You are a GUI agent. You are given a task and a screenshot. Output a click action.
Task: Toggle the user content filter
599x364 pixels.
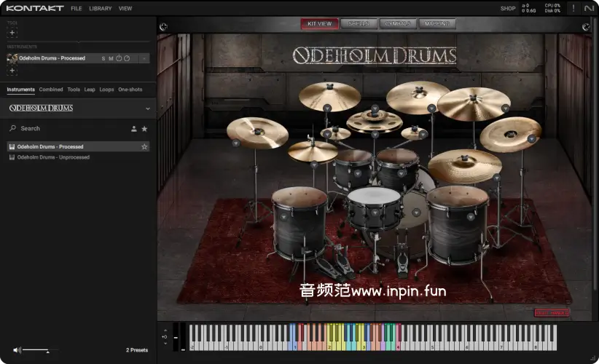pyautogui.click(x=133, y=129)
